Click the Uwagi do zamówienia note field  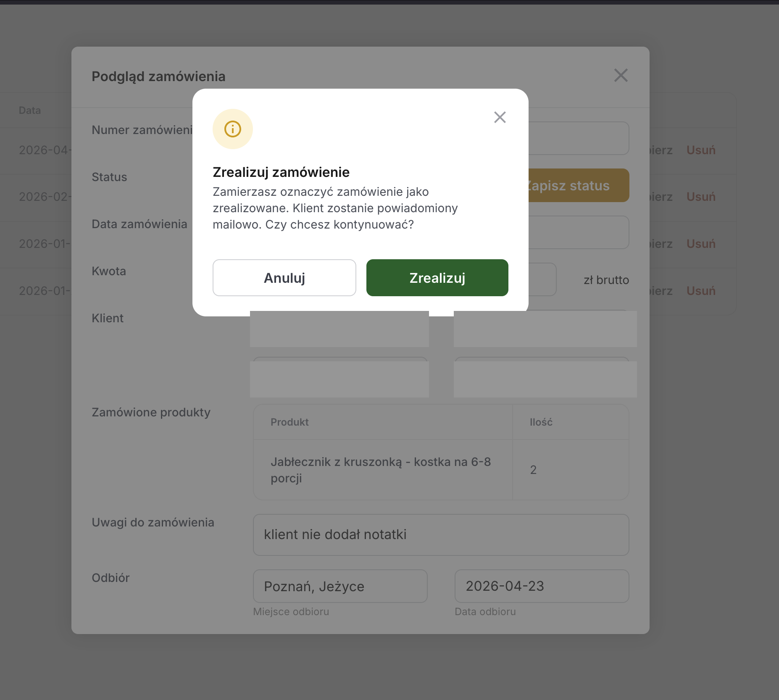(441, 535)
